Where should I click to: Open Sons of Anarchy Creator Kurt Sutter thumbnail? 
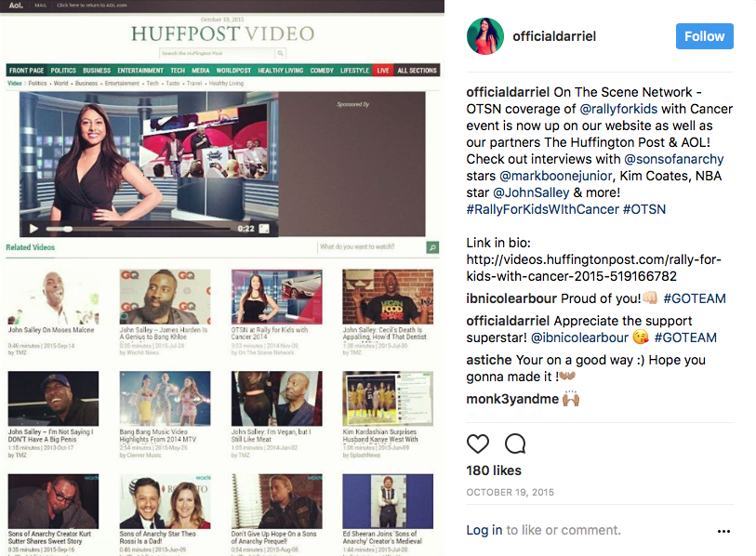tap(53, 501)
